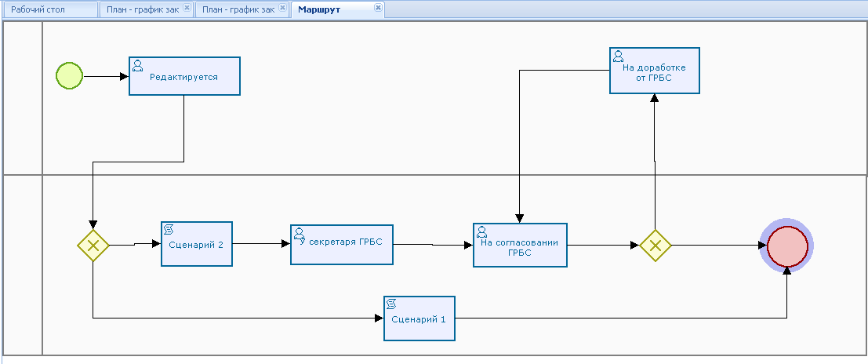This screenshot has height=364, width=868.
Task: Activate the Маршрут tab
Action: (x=319, y=9)
